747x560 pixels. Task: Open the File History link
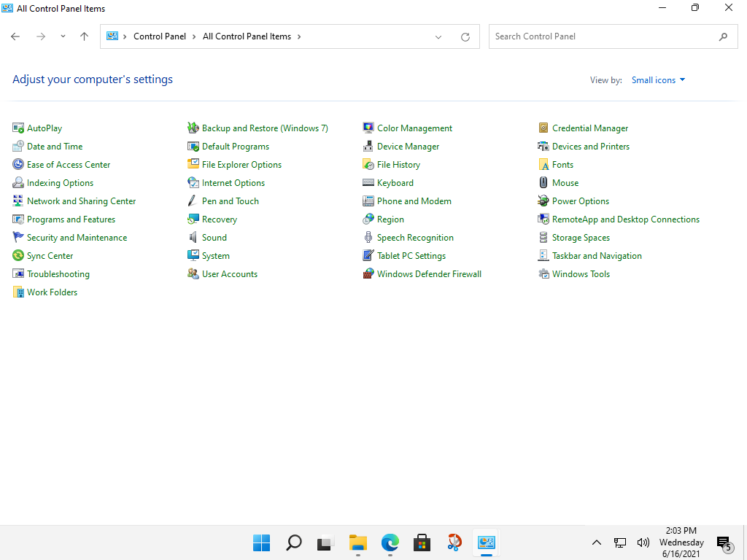[x=399, y=165]
